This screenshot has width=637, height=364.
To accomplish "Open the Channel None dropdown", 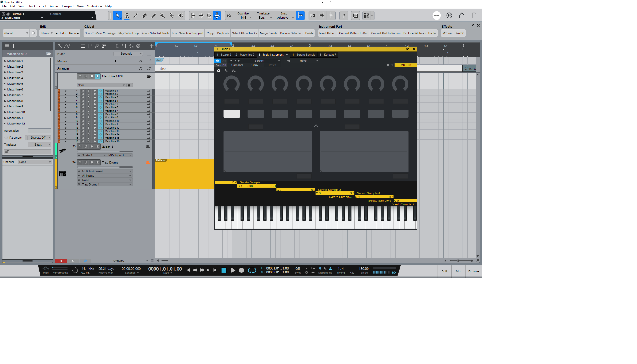I will 35,162.
